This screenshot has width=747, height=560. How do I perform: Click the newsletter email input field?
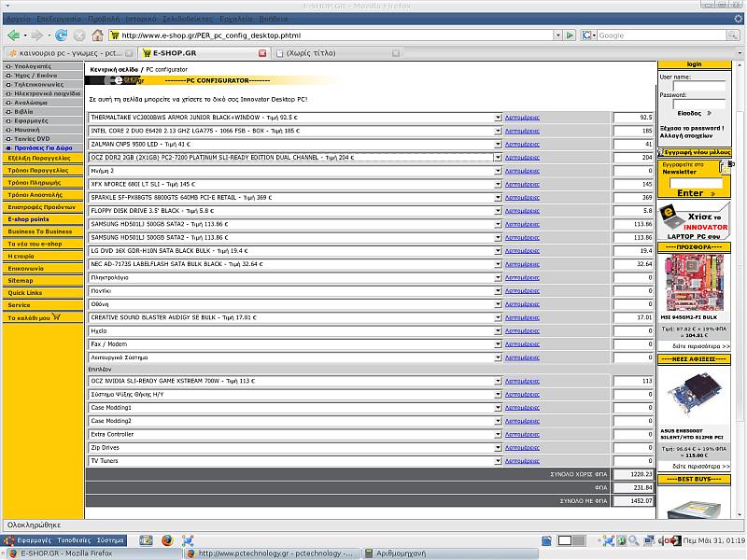696,183
